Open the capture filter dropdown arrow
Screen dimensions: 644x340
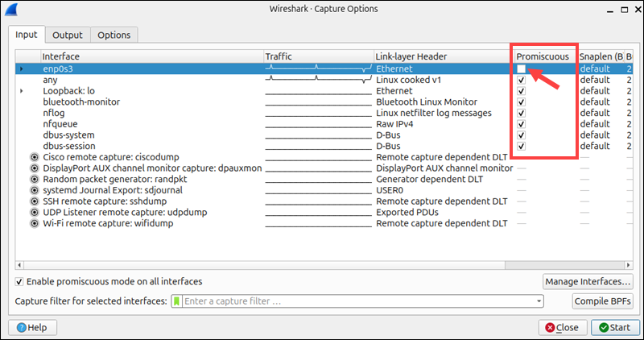(539, 301)
